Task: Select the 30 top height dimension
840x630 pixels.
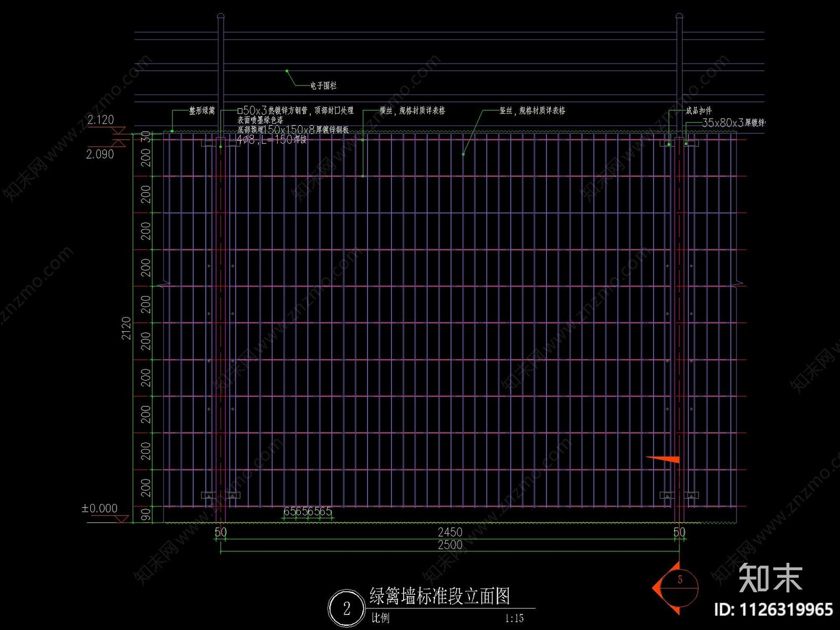Action: tap(146, 136)
